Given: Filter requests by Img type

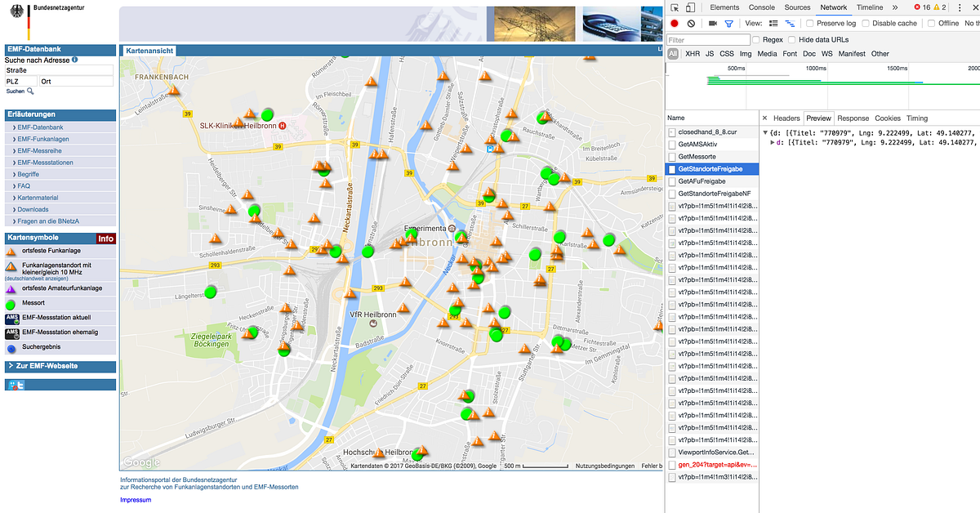Looking at the screenshot, I should click(746, 54).
